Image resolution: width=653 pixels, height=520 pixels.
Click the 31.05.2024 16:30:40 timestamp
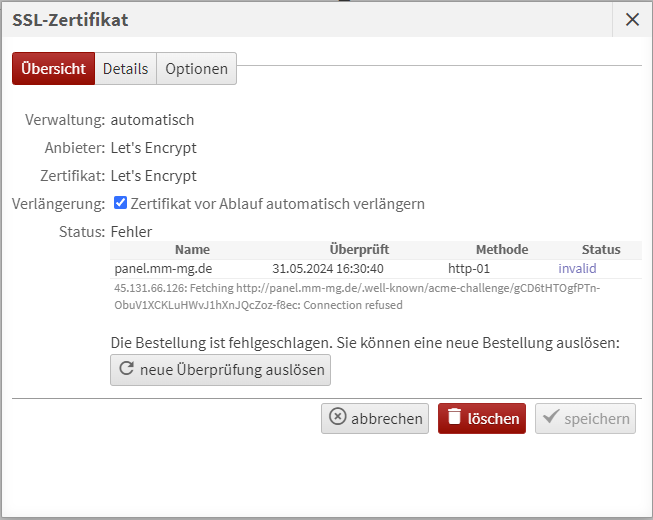pyautogui.click(x=328, y=268)
